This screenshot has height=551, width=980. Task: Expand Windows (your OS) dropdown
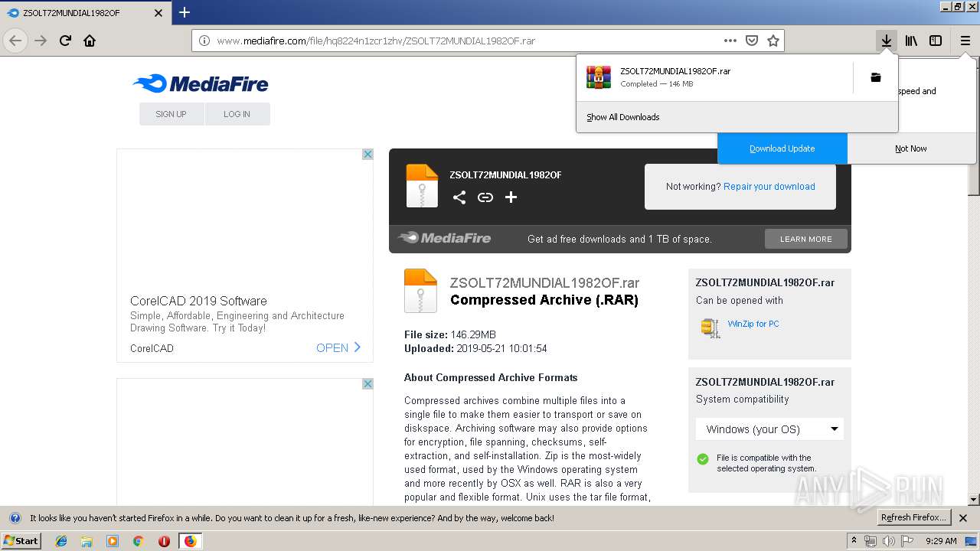[x=769, y=429]
